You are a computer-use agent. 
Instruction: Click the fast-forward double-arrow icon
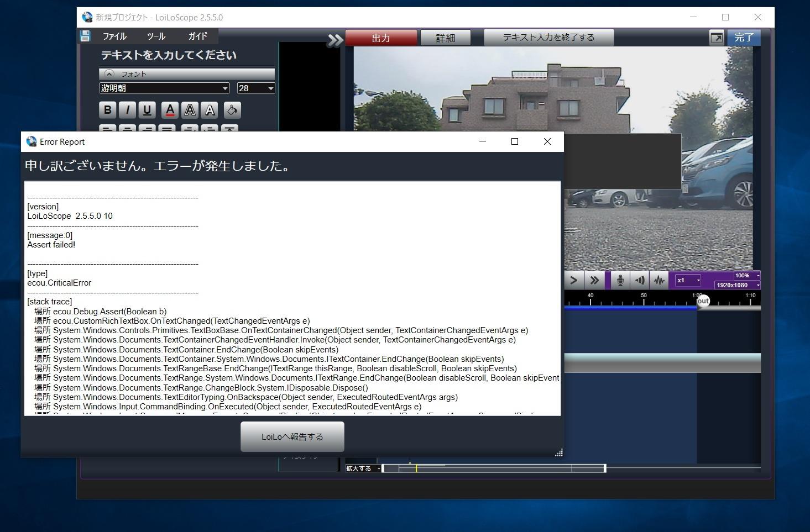click(594, 280)
